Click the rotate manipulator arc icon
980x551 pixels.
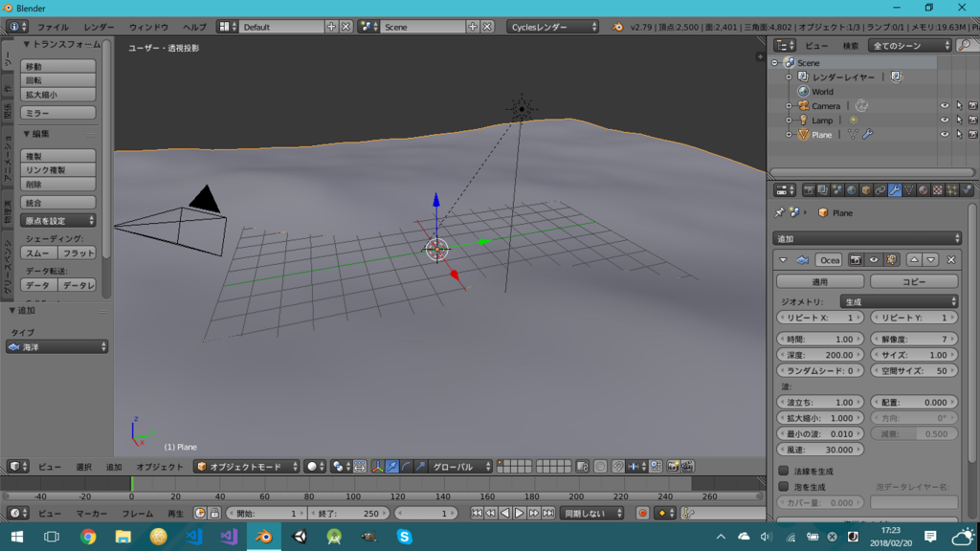406,467
